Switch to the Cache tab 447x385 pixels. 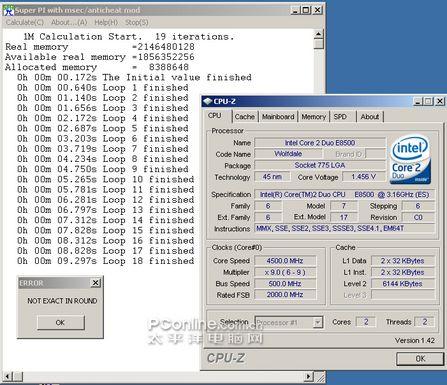point(245,117)
